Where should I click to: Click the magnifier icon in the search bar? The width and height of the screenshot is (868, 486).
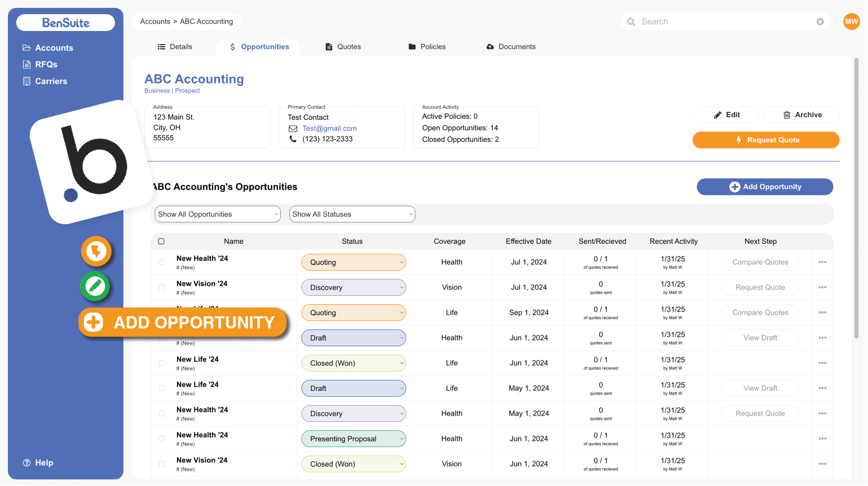(631, 22)
